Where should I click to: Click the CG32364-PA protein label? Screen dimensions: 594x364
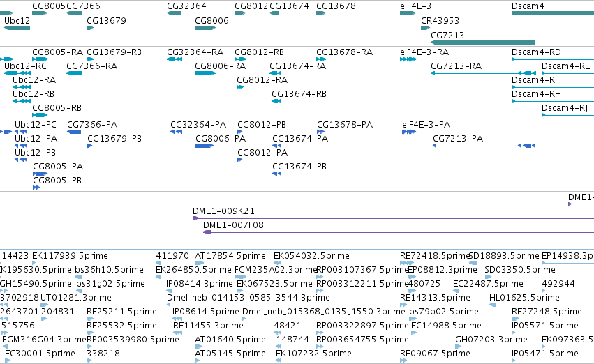198,125
